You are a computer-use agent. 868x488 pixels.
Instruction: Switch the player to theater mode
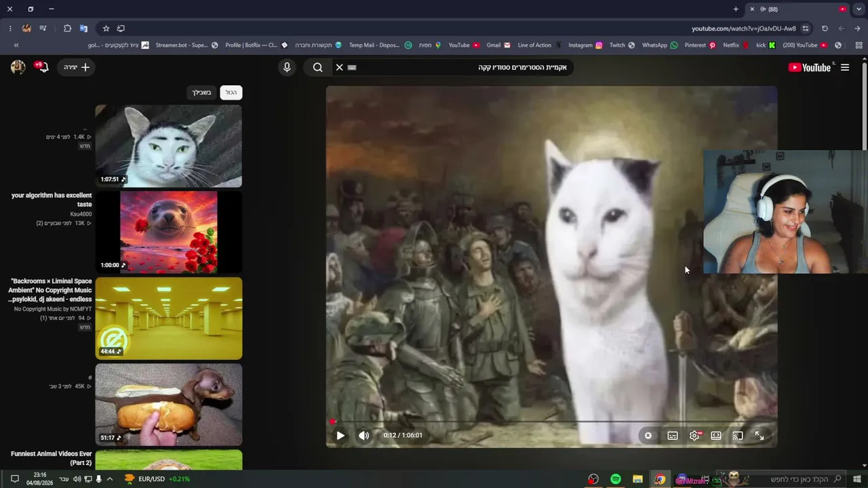coord(716,436)
